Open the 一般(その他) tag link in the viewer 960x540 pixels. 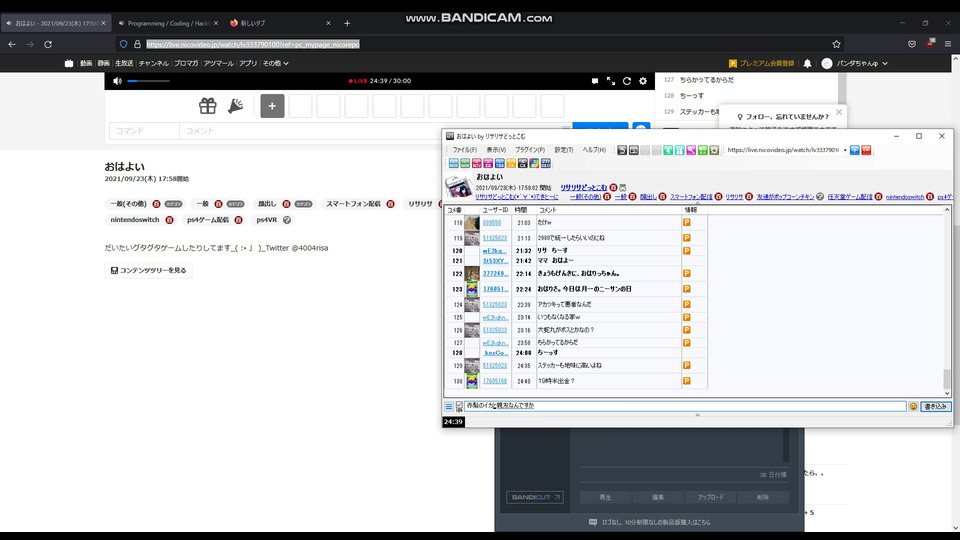585,197
